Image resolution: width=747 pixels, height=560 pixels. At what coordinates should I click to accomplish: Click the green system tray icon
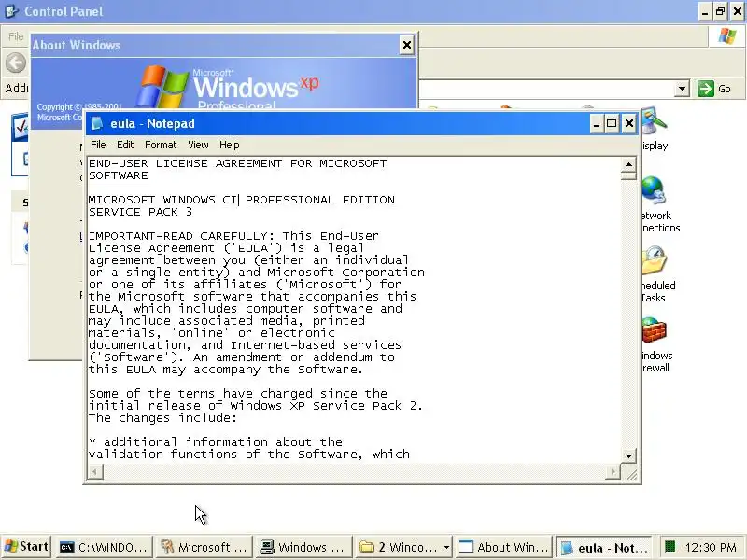(670, 546)
